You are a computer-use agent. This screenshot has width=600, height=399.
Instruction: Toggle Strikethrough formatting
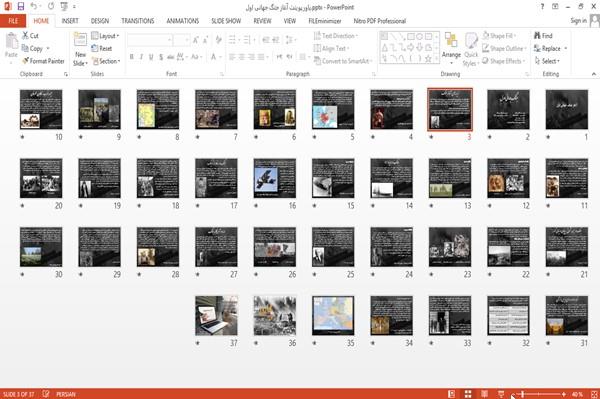[171, 57]
